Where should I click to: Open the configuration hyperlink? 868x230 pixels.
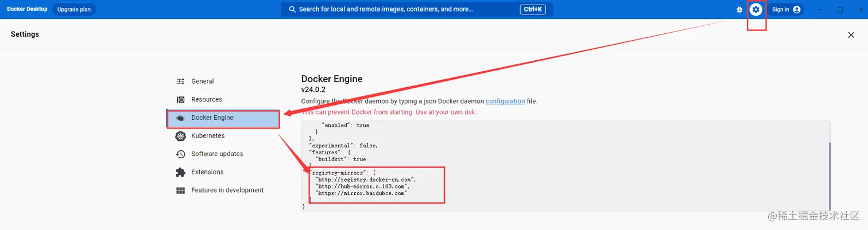pyautogui.click(x=505, y=101)
